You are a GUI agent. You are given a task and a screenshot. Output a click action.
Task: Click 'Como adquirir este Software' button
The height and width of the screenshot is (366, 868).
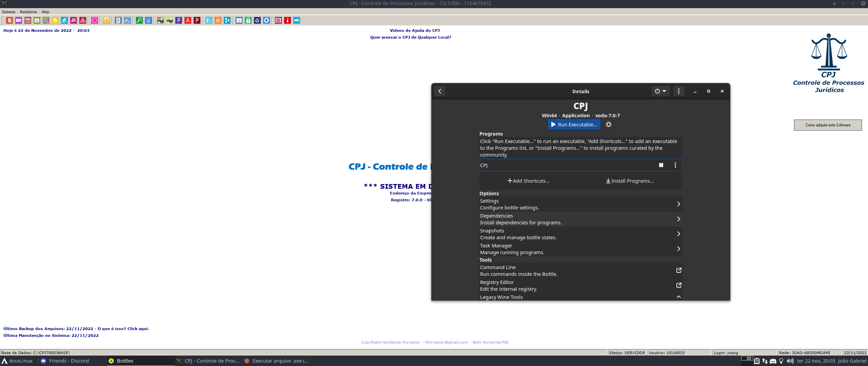coord(828,125)
